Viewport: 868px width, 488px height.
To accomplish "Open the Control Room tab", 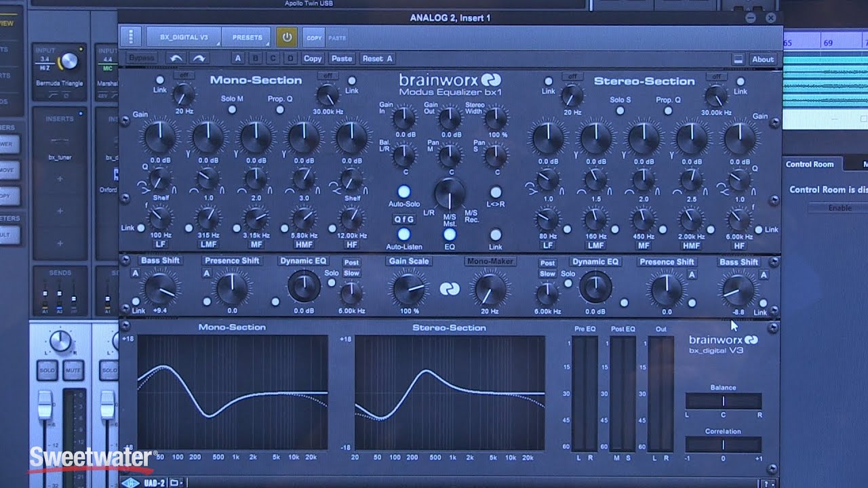I will (x=809, y=165).
